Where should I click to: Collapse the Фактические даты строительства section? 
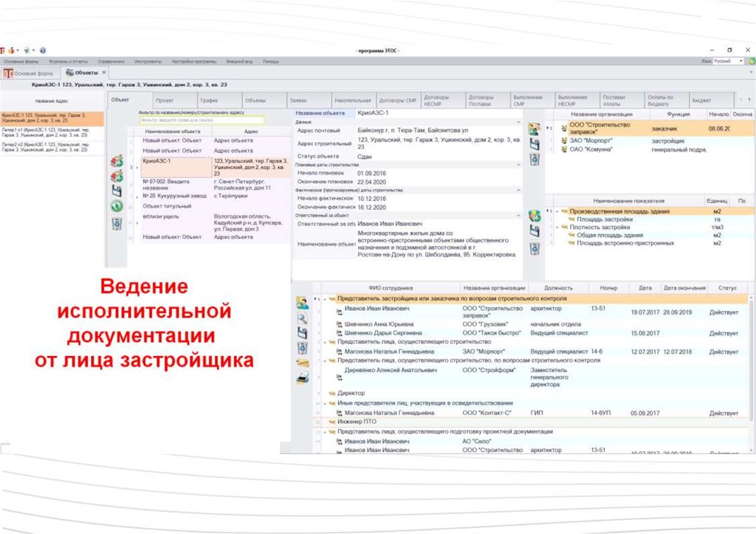click(518, 191)
